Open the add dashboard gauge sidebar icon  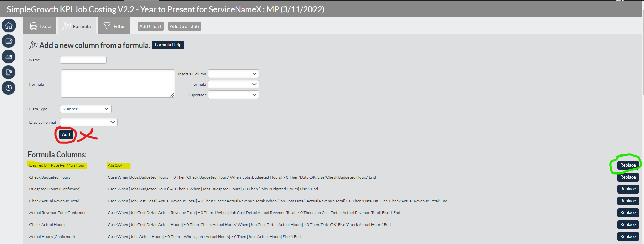(8, 57)
